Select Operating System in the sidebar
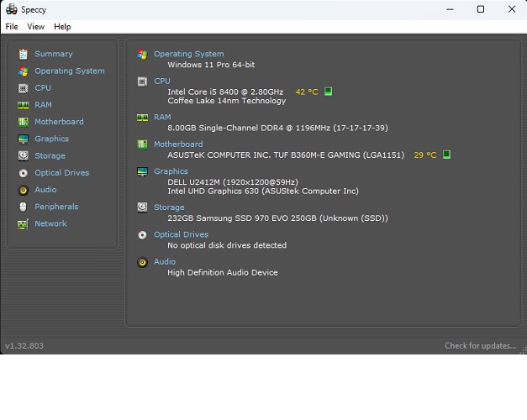 [70, 71]
